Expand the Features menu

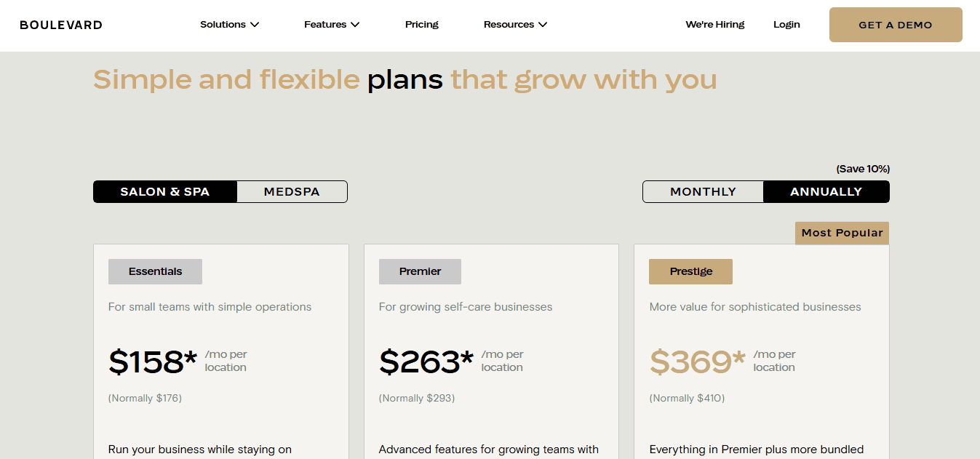(332, 25)
